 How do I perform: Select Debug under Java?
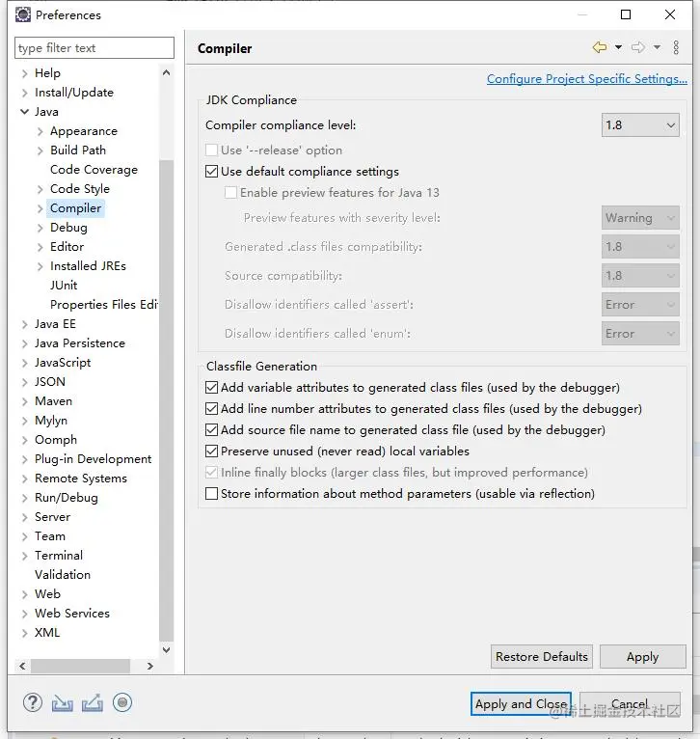pos(68,227)
